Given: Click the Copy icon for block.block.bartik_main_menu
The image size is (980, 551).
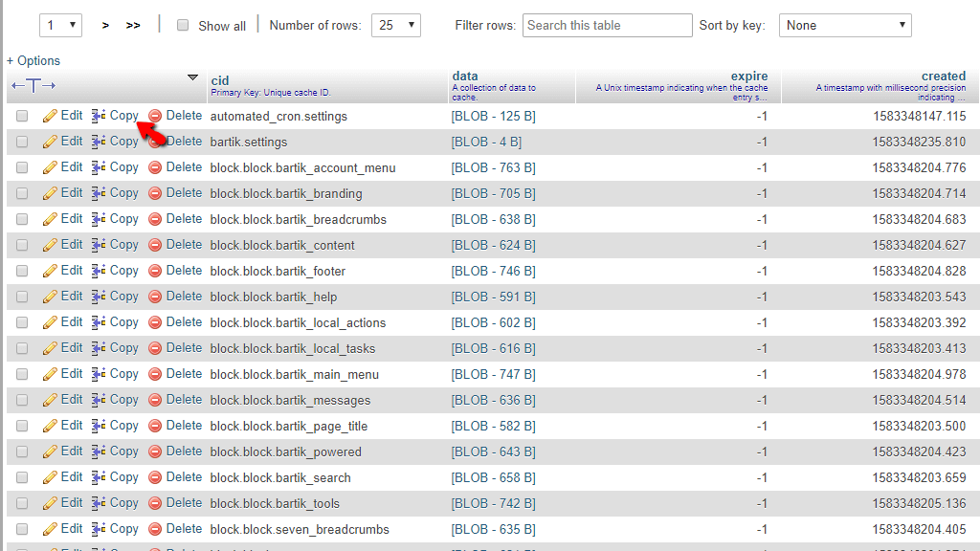Looking at the screenshot, I should coord(99,374).
